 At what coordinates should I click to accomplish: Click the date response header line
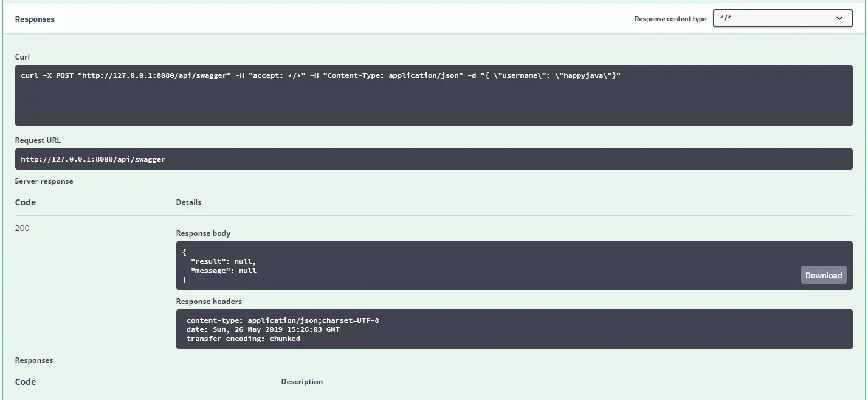pyautogui.click(x=263, y=329)
